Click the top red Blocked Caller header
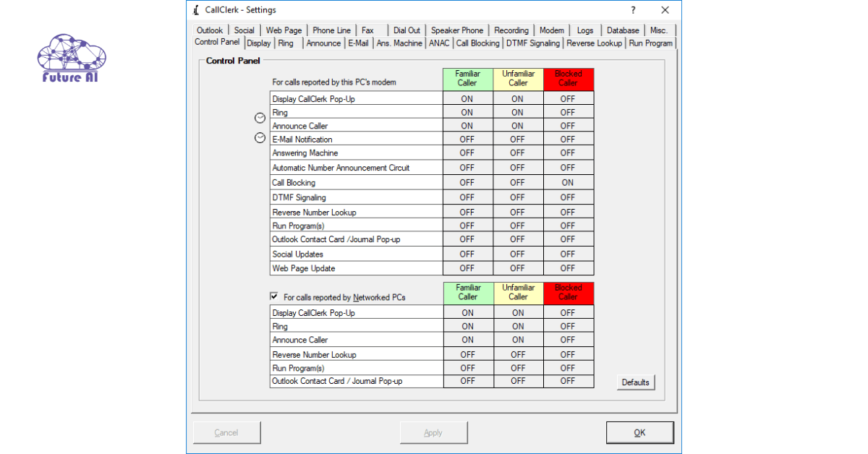This screenshot has height=454, width=868. [568, 79]
